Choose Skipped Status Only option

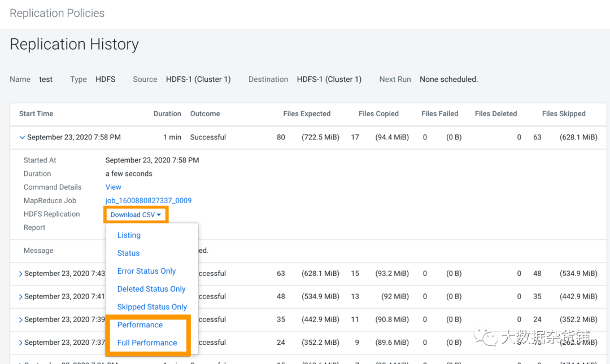(x=152, y=307)
